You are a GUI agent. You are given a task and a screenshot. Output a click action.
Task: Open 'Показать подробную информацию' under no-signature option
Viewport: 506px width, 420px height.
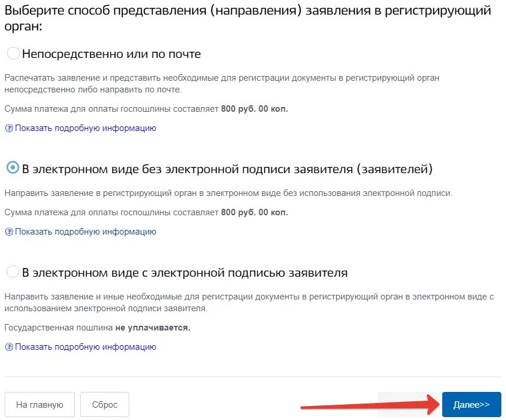[85, 232]
